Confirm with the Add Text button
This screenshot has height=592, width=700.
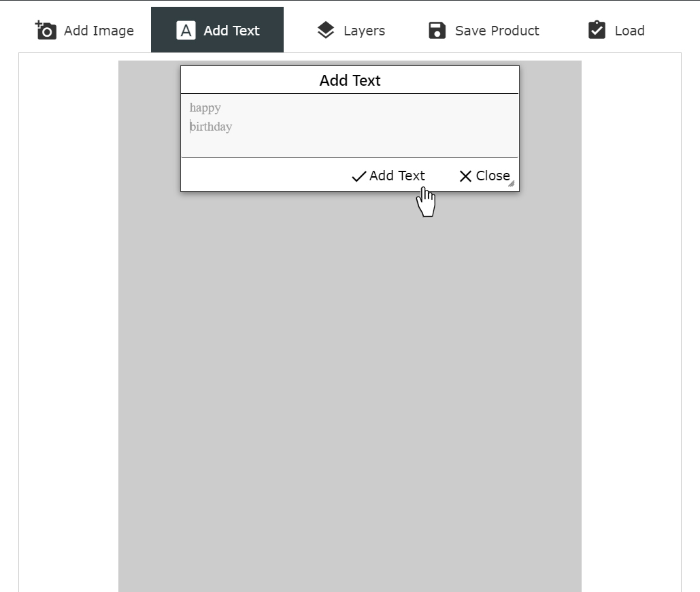[x=388, y=176]
